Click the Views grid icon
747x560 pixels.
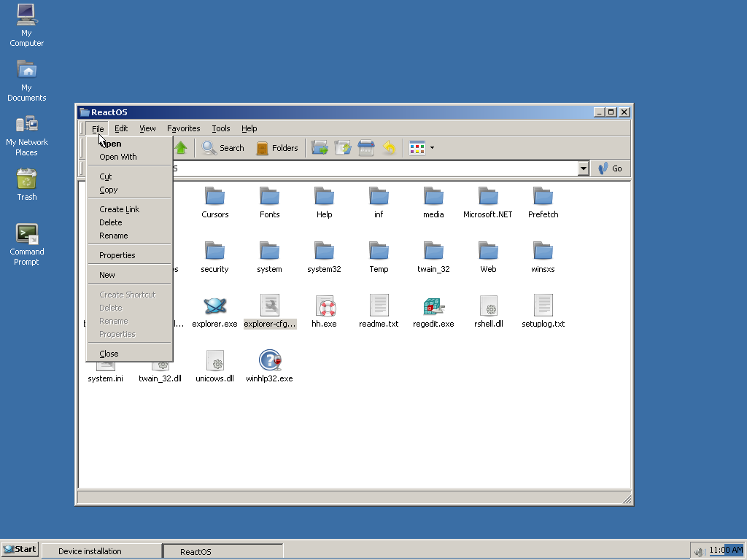[417, 148]
